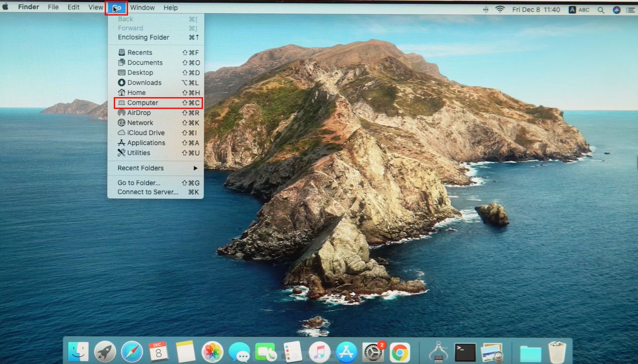Launch Siri from menu bar
This screenshot has height=364, width=638.
[616, 10]
